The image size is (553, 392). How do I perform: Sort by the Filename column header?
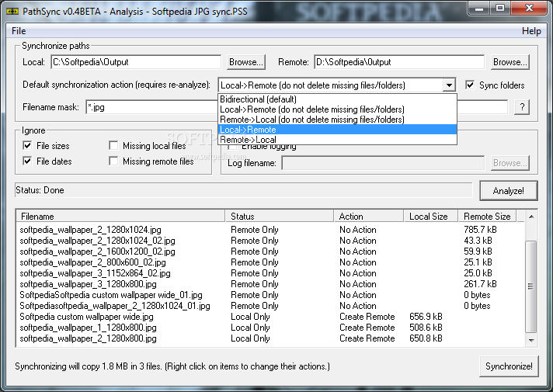[x=120, y=216]
